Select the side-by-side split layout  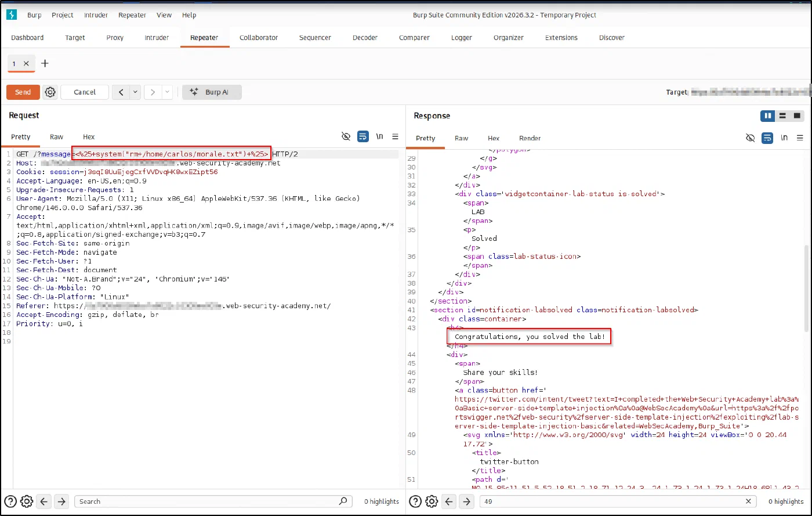pyautogui.click(x=768, y=116)
